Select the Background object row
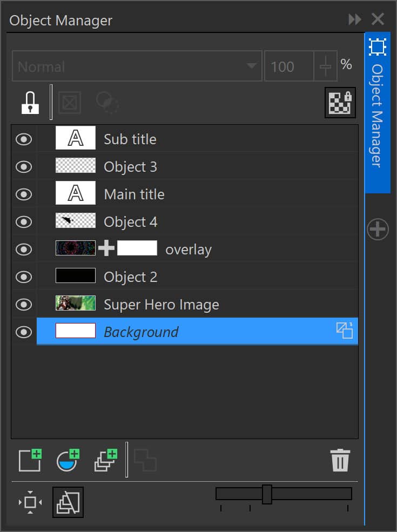The height and width of the screenshot is (532, 397). point(197,332)
